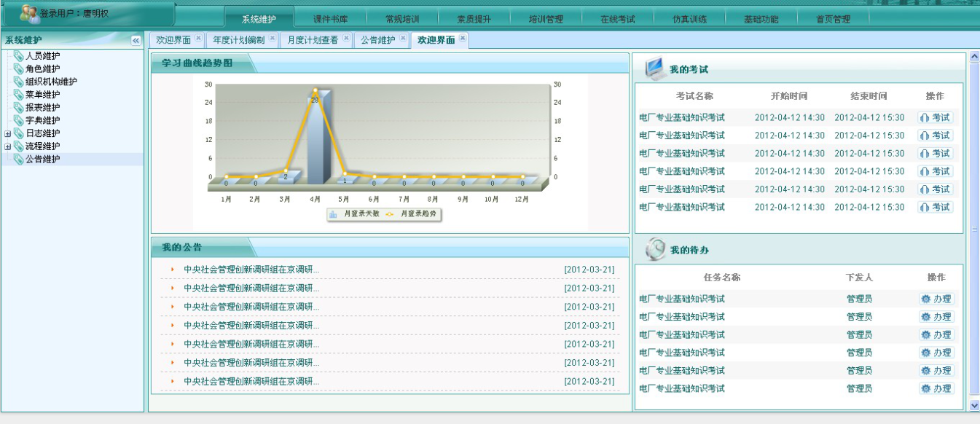Click the tag icon beside 组织机构维护
The width and height of the screenshot is (980, 424).
(18, 82)
